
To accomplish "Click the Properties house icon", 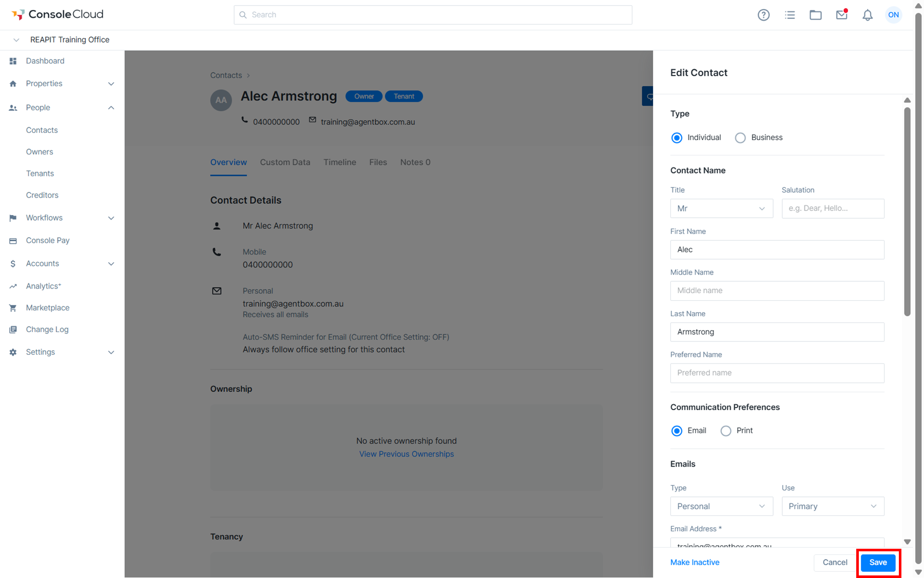I will [13, 84].
